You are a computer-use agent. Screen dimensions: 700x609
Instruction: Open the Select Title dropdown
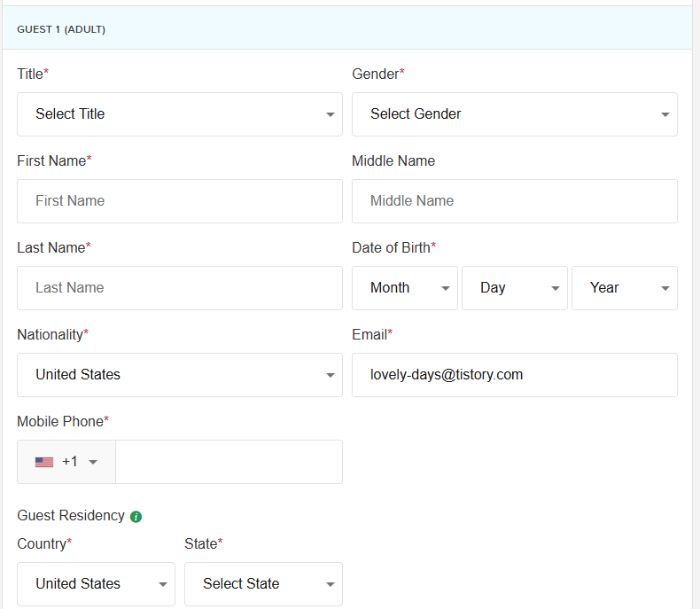tap(180, 114)
